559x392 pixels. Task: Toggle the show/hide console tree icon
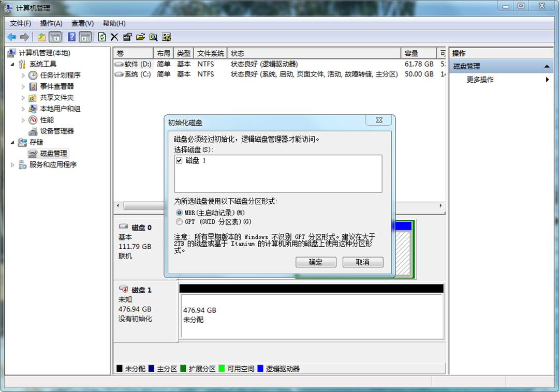tap(54, 37)
